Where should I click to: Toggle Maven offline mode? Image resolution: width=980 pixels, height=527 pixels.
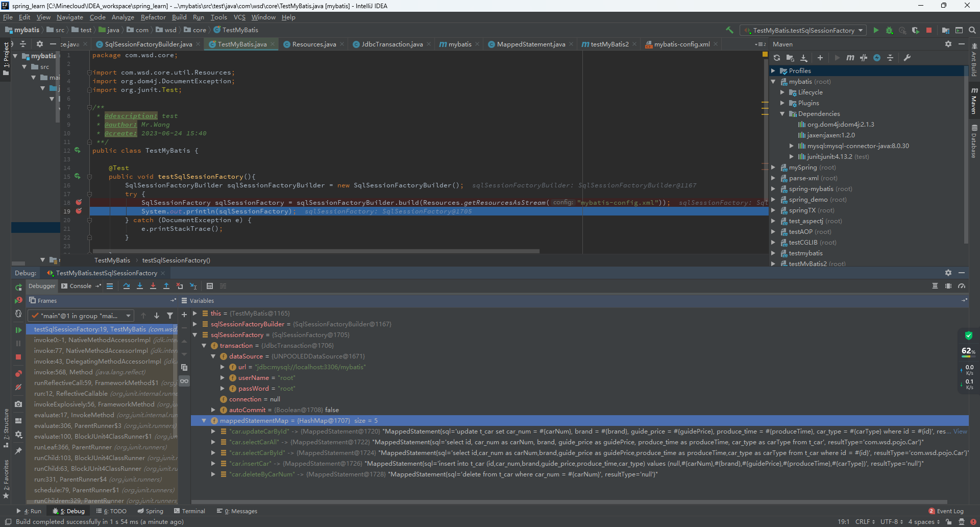[x=864, y=58]
